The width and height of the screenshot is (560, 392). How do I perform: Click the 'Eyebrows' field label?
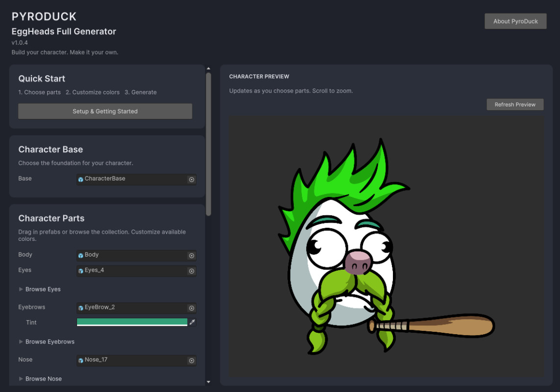(x=32, y=307)
